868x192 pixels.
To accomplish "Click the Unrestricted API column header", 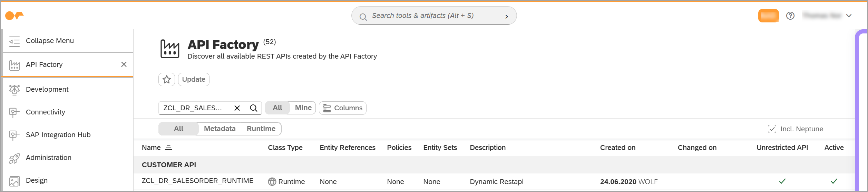I will (782, 148).
